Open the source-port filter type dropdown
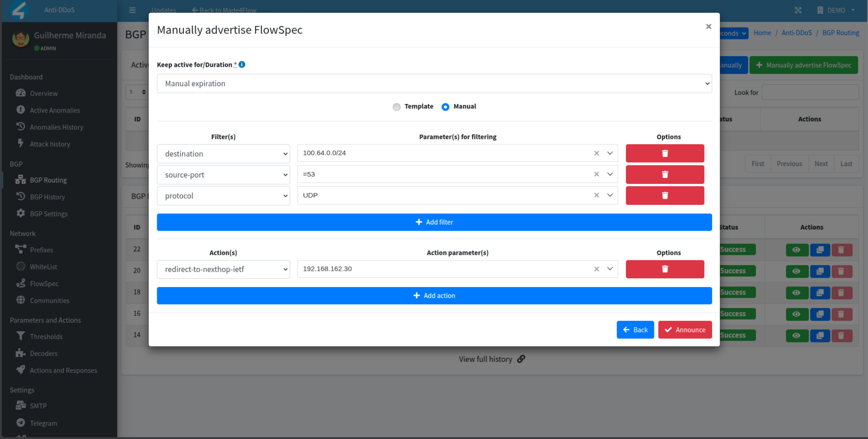The image size is (868, 439). coord(223,175)
